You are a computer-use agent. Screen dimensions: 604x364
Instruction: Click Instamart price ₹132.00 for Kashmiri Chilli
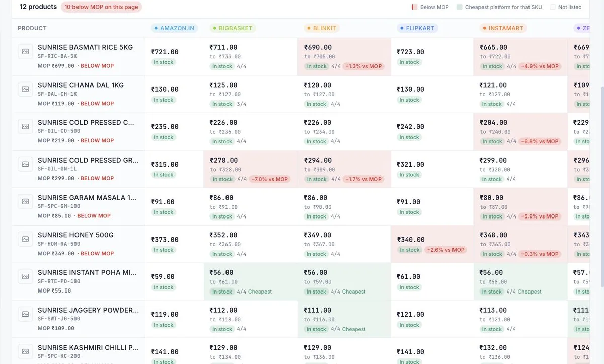click(493, 348)
